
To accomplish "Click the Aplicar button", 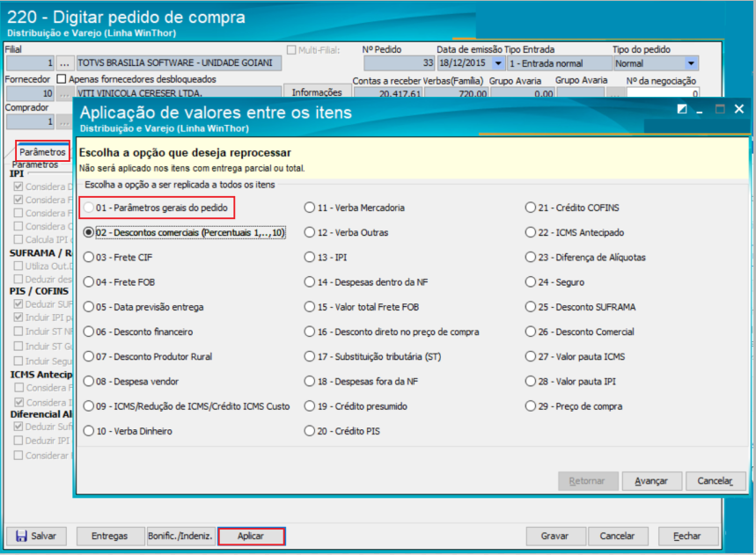I will pos(251,536).
